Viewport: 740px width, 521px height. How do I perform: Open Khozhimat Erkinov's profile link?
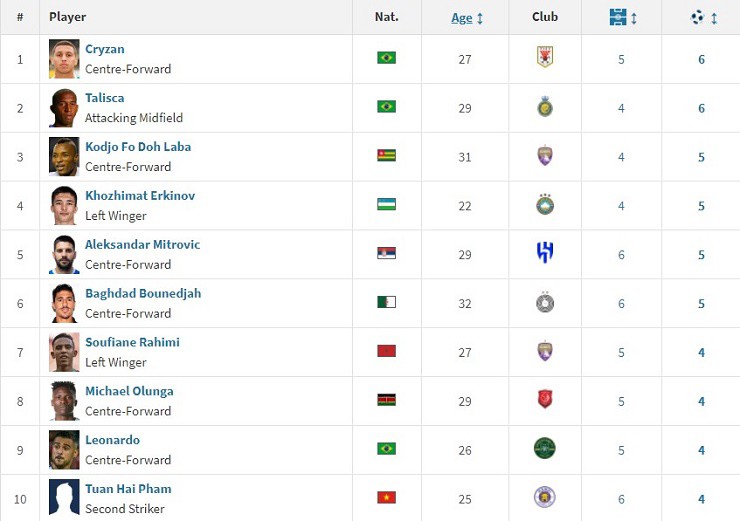(140, 196)
